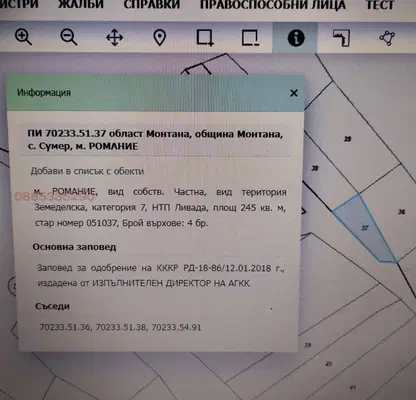
Task: Click 'Добави в списък с обекти' link
Action: (x=87, y=171)
